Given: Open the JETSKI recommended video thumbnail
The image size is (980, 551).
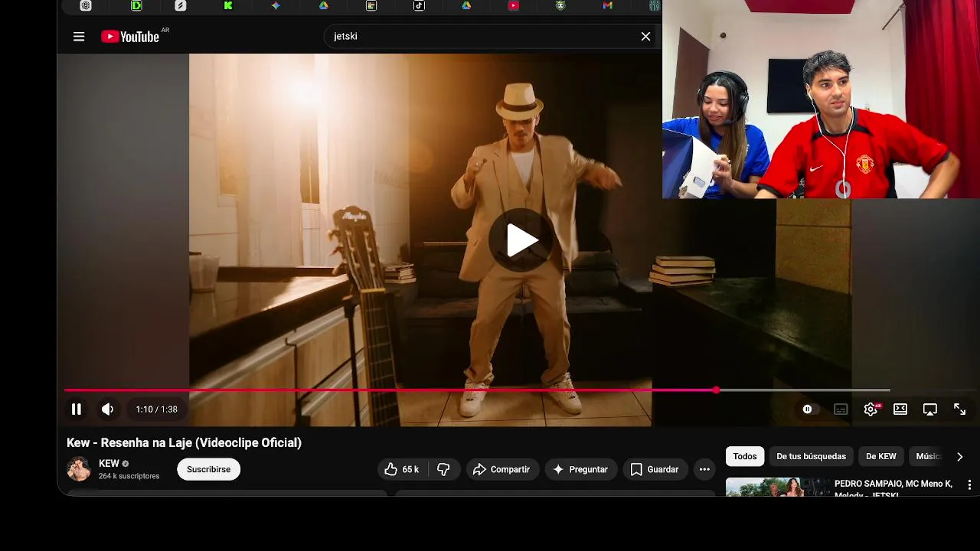Looking at the screenshot, I should point(778,487).
